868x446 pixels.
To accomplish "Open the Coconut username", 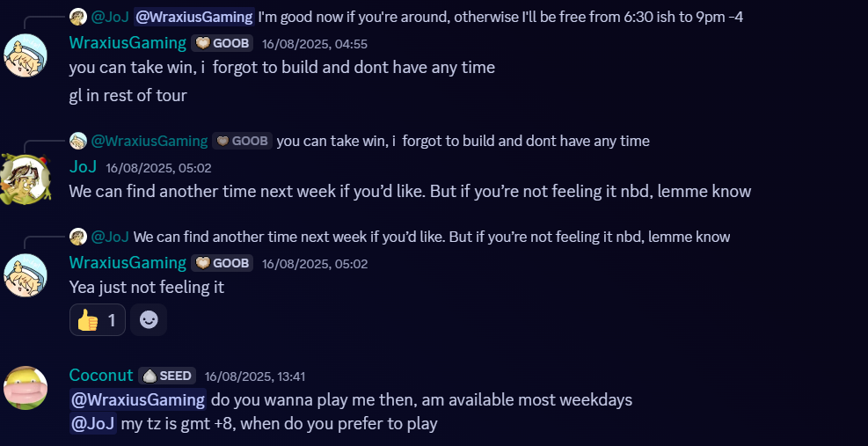I will (101, 375).
